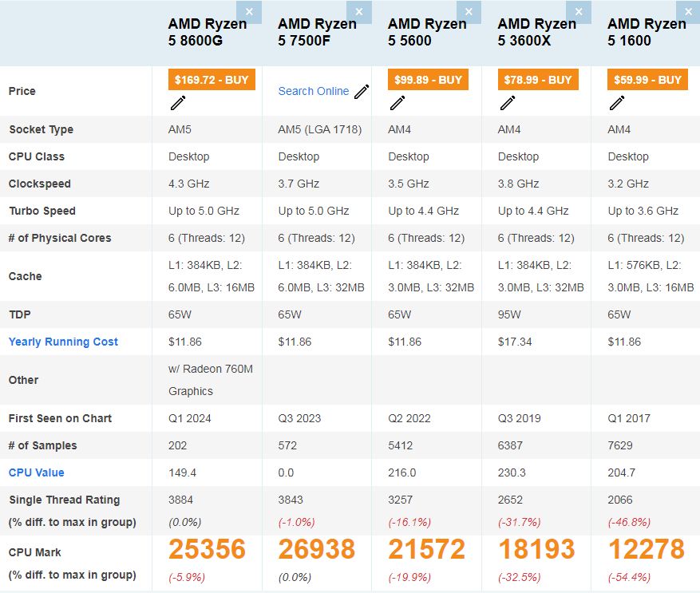Select the AMD Ryzen 5 3600X heading
Viewport: 700px width, 593px height.
[537, 32]
